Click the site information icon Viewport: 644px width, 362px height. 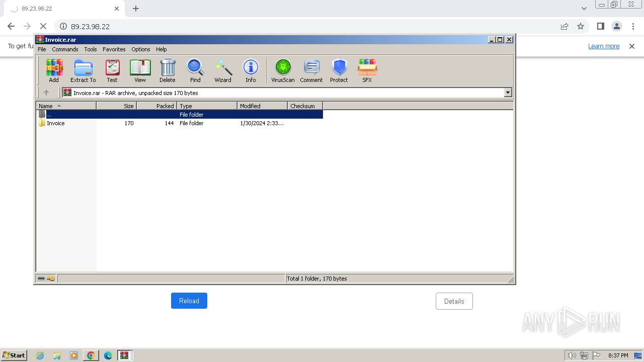(63, 26)
